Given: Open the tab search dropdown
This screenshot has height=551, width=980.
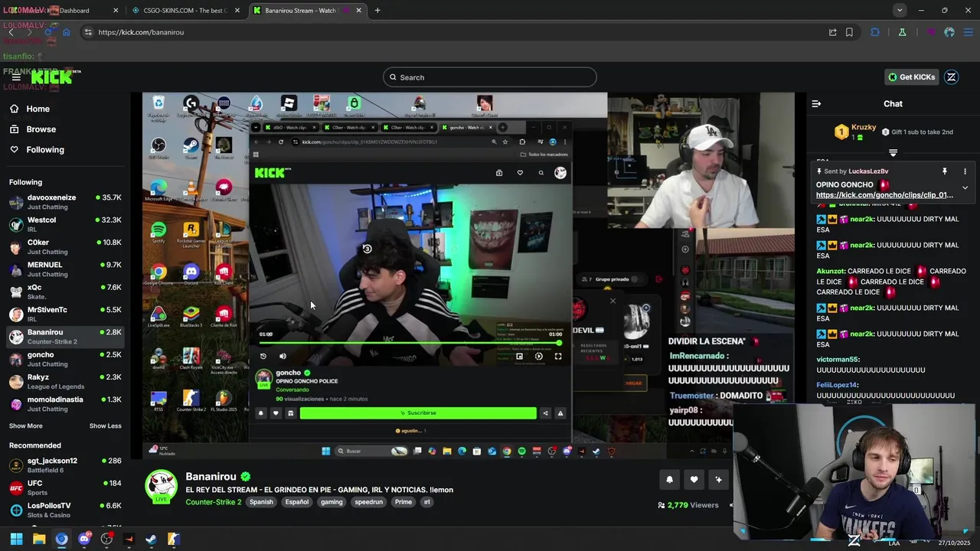Looking at the screenshot, I should coord(900,11).
